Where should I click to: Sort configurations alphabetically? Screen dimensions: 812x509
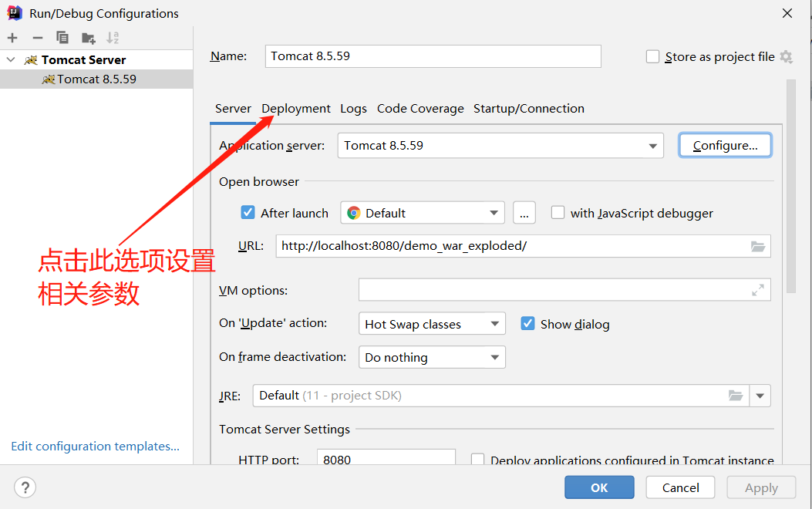point(113,38)
